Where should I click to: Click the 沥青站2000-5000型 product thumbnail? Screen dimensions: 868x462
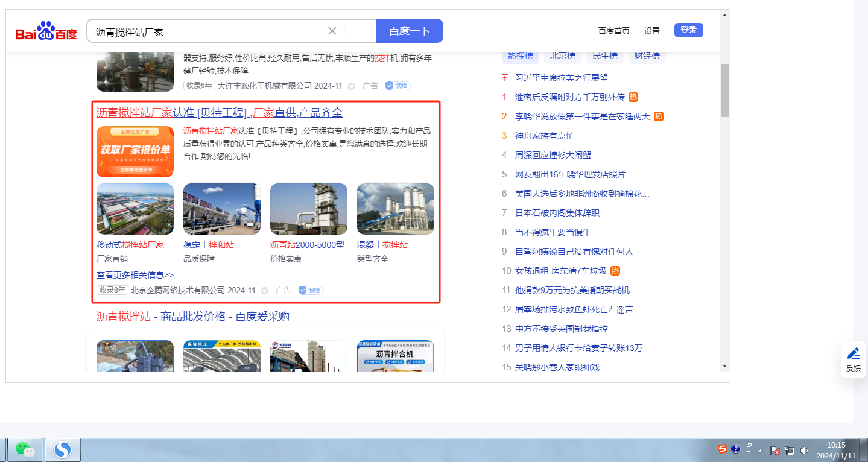308,209
